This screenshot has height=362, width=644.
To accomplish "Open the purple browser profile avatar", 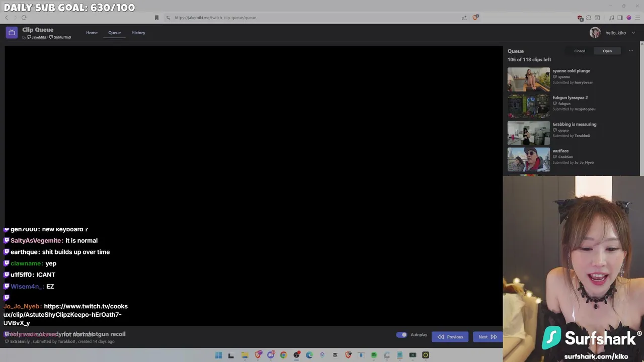I will [x=628, y=18].
